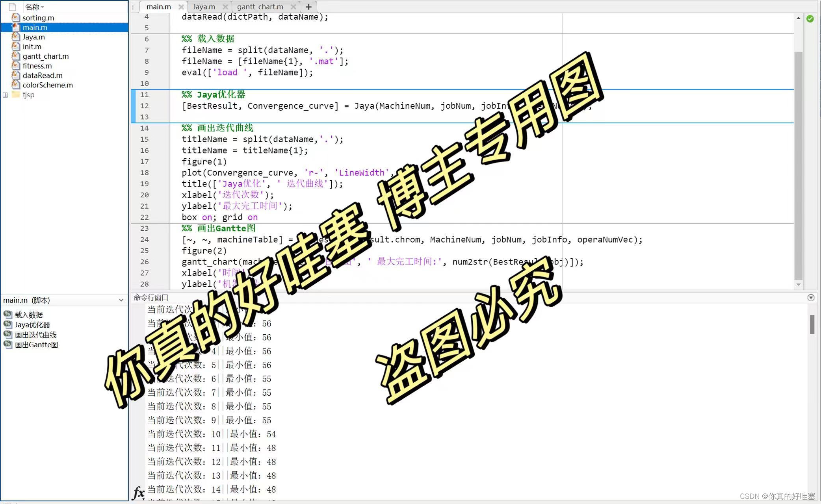This screenshot has width=821, height=504.
Task: Click the green code analyzer status indicator
Action: (810, 19)
